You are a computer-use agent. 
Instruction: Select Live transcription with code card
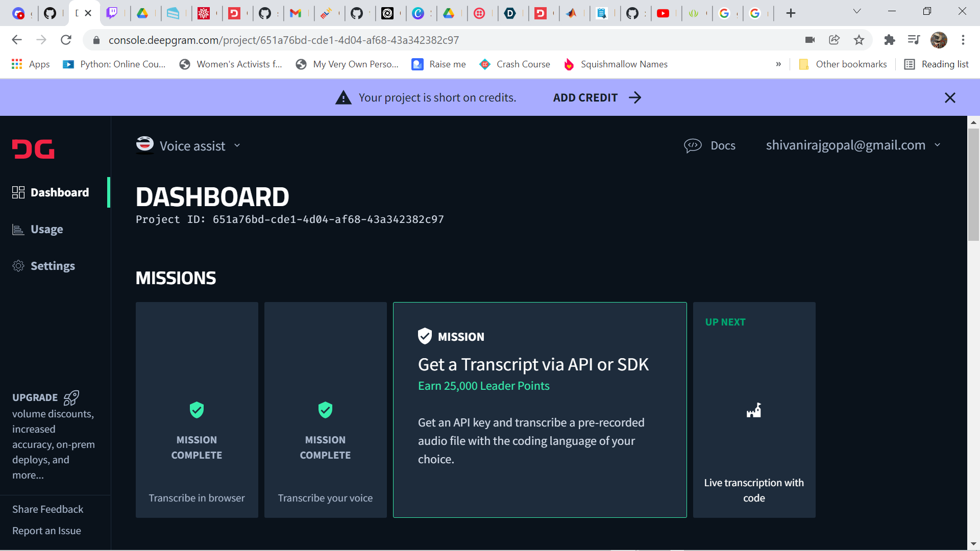tap(754, 410)
